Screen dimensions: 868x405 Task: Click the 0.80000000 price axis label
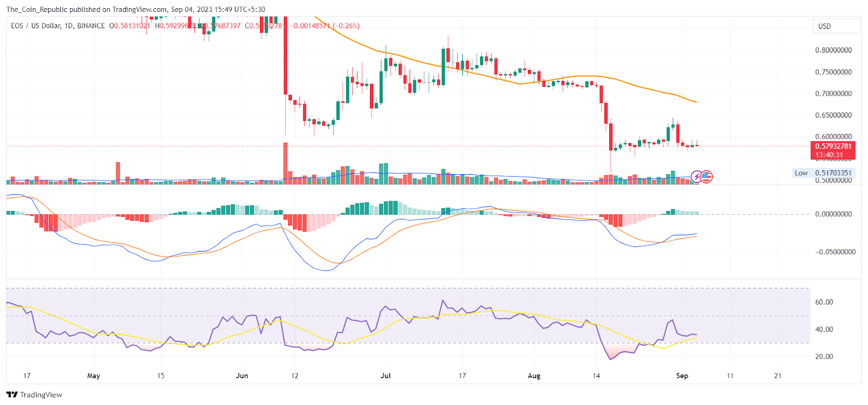(833, 50)
